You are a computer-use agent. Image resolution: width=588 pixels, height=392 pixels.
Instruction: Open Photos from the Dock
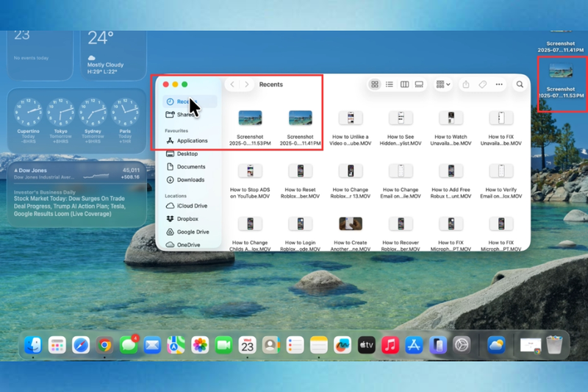pyautogui.click(x=200, y=345)
